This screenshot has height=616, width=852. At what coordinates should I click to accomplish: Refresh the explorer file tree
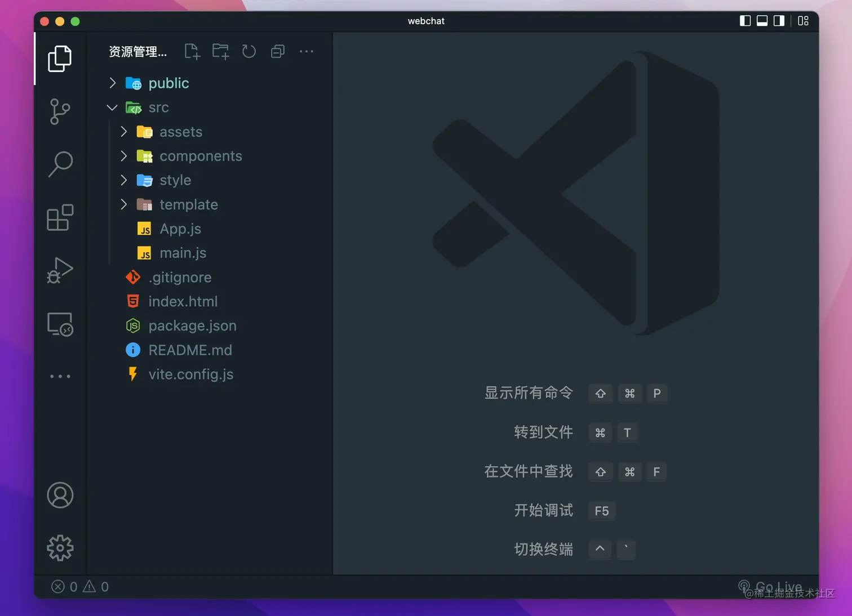pyautogui.click(x=249, y=52)
